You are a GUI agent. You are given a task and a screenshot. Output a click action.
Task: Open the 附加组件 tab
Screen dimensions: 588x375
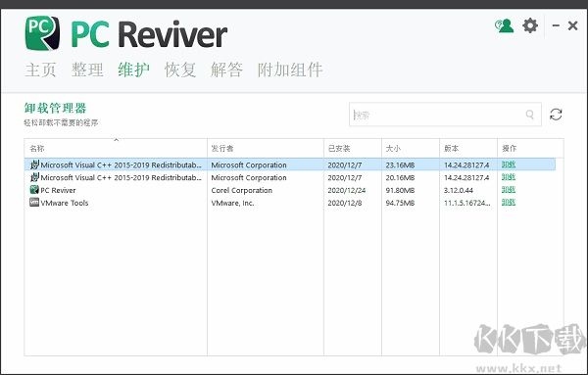290,70
